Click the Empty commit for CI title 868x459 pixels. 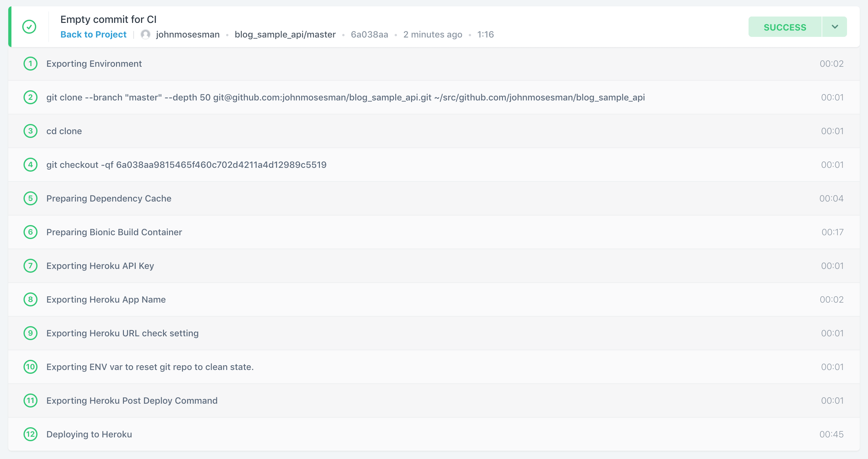(109, 19)
